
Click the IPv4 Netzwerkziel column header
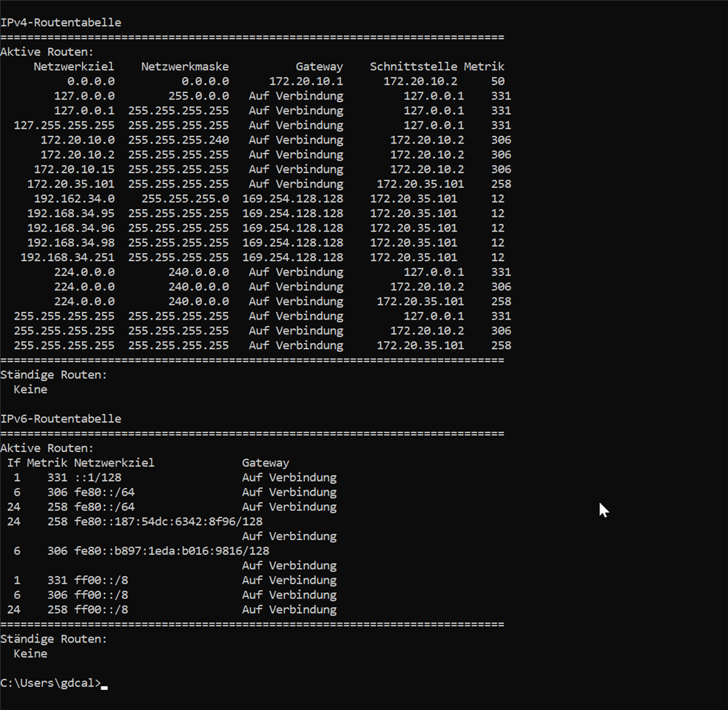[x=74, y=67]
